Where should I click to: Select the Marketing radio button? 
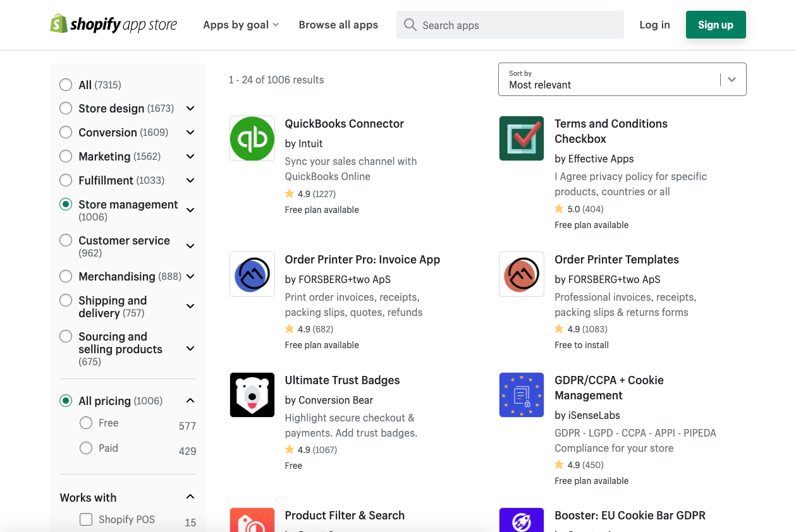click(66, 156)
